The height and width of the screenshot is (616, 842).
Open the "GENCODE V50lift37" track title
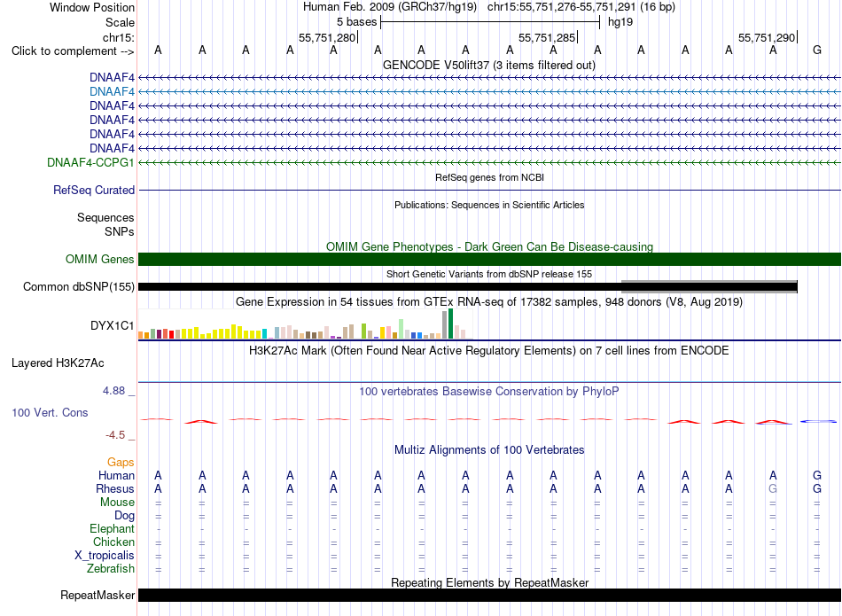pos(489,65)
